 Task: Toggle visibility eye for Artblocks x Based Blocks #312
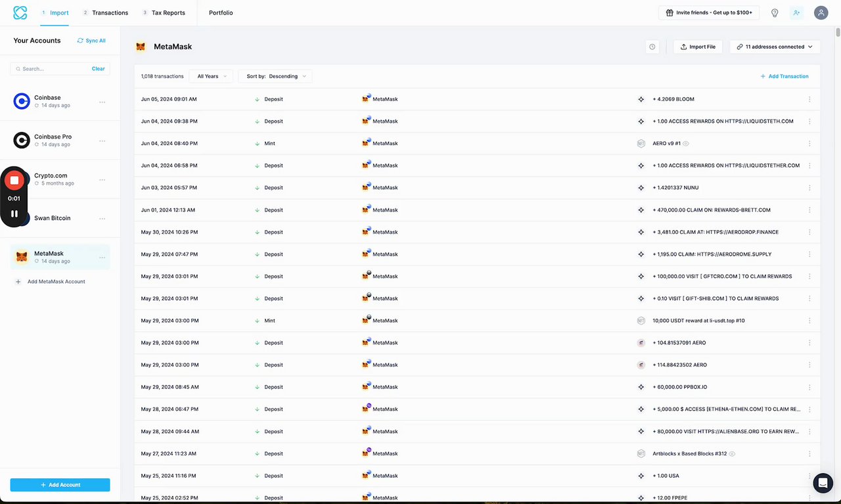click(732, 453)
